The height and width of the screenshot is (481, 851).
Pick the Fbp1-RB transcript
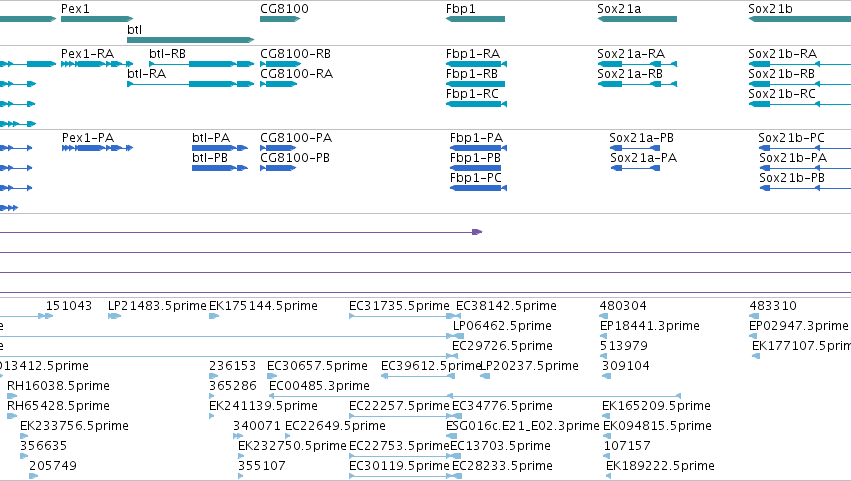tap(472, 74)
